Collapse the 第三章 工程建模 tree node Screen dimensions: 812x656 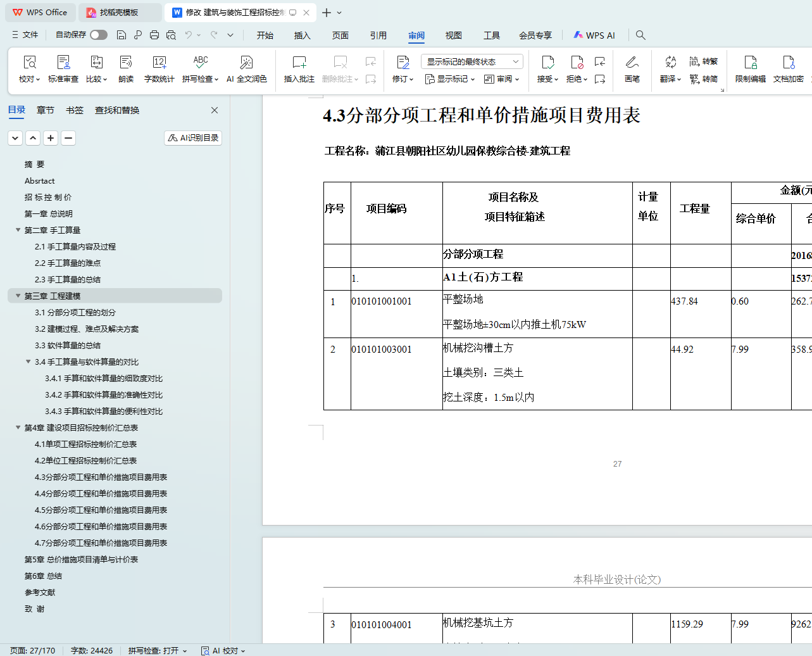coord(18,296)
